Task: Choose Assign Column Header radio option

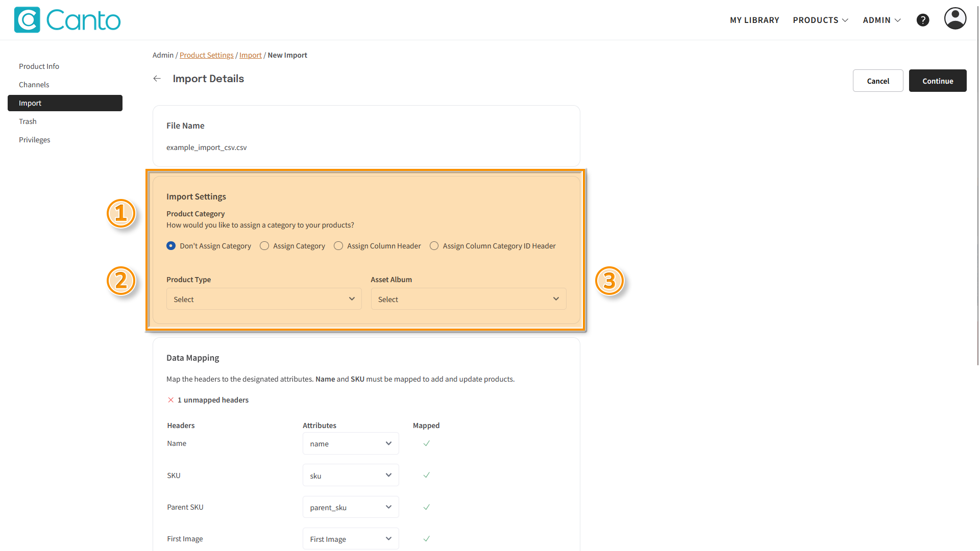Action: pos(338,246)
